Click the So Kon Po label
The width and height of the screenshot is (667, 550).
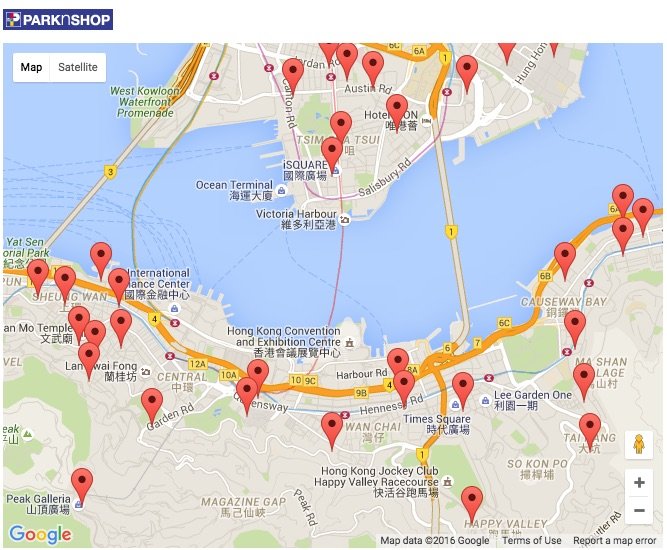coord(537,469)
